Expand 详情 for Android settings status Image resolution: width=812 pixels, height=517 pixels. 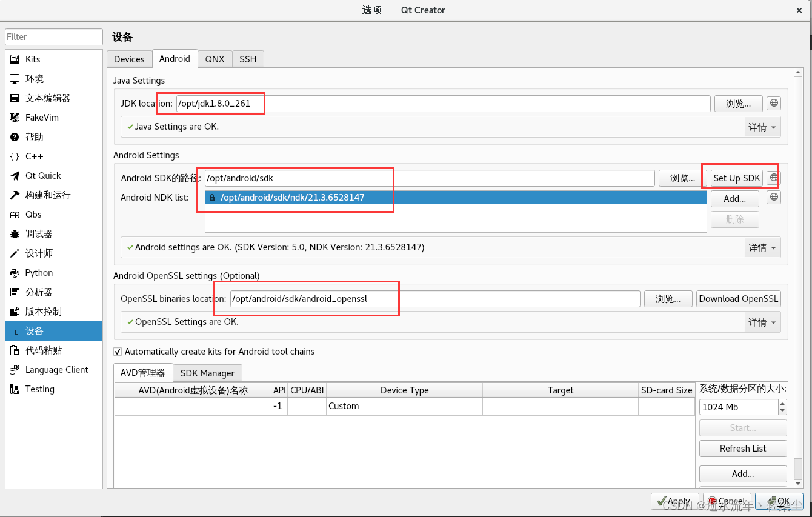[x=762, y=248]
